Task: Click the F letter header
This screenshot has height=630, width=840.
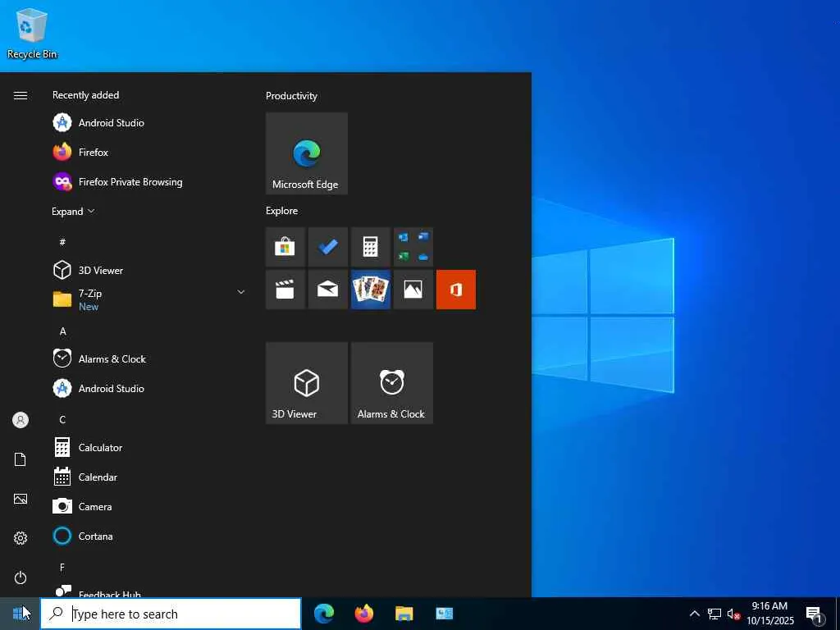Action: pyautogui.click(x=62, y=568)
